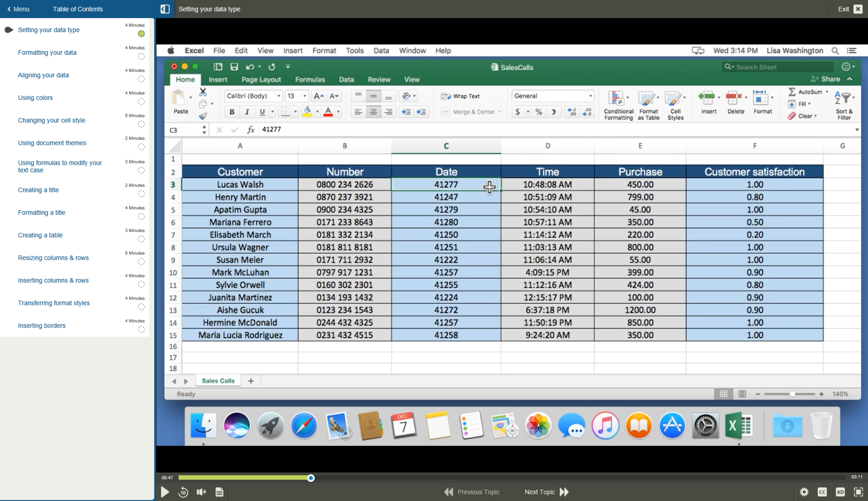
Task: Select the Conditional Formatting icon
Action: [x=618, y=104]
